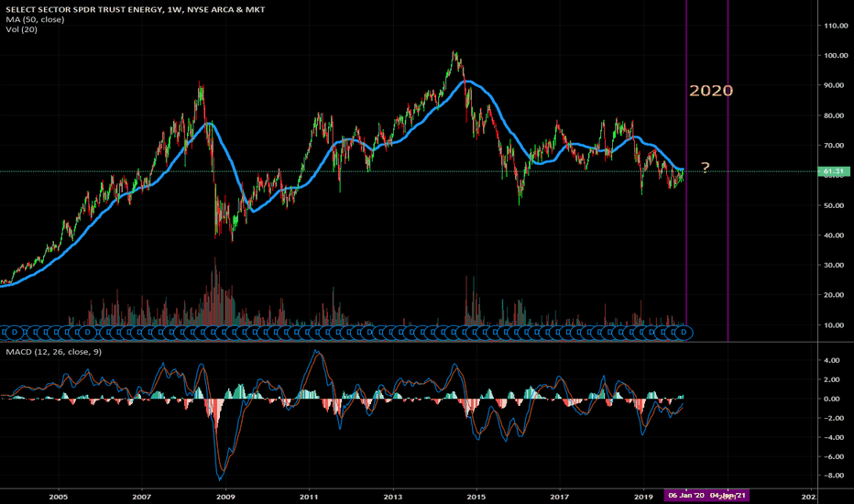Viewport: 854px width, 504px height.
Task: Click the 2009 label on time axis
Action: [225, 497]
